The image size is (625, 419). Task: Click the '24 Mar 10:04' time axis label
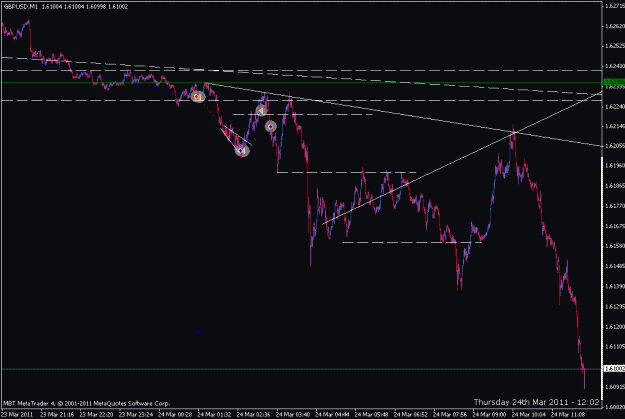click(x=529, y=415)
